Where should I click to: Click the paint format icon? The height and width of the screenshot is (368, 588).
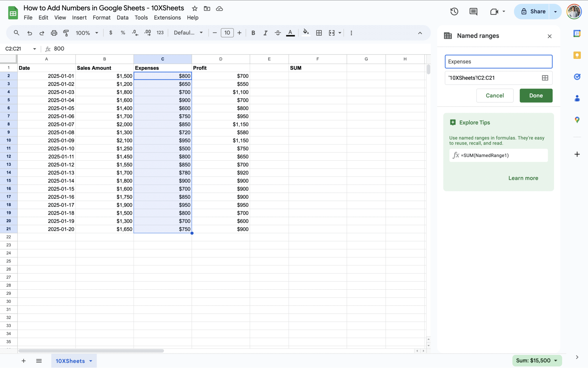pos(66,33)
